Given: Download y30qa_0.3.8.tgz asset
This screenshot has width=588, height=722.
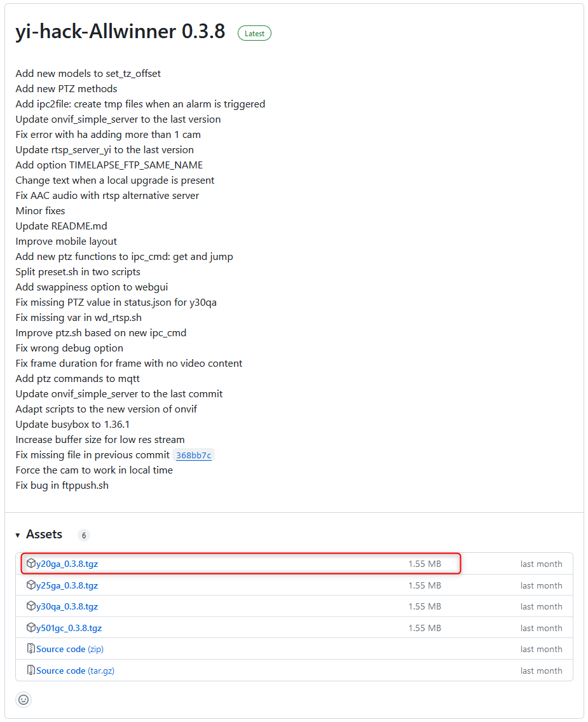Looking at the screenshot, I should 67,606.
